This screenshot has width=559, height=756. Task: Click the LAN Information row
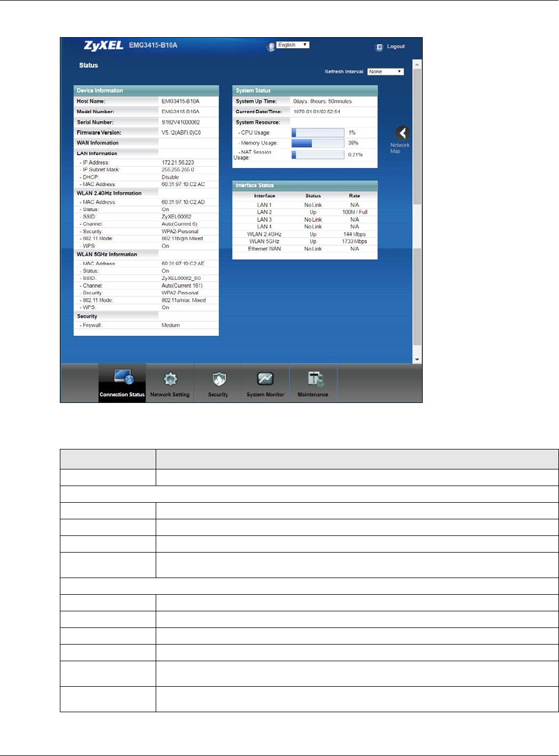146,154
